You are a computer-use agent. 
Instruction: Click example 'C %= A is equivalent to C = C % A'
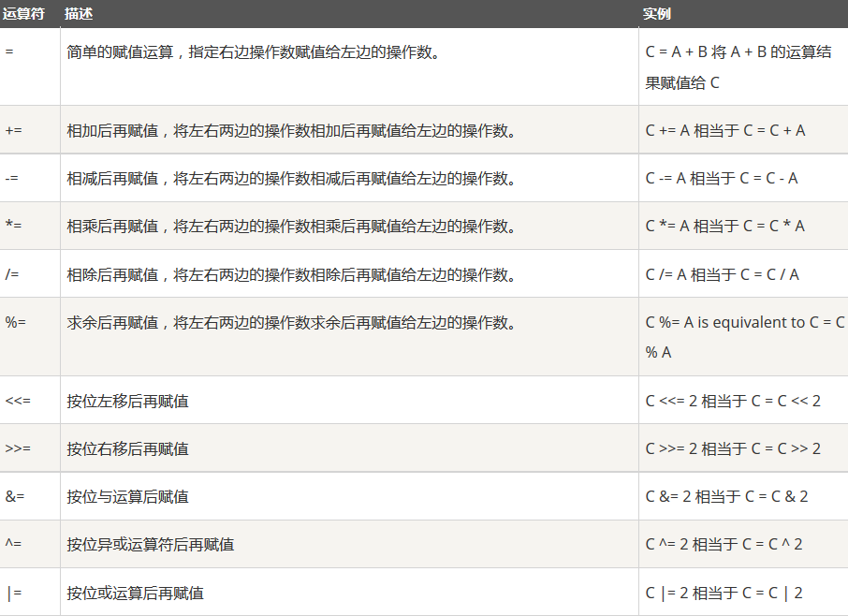(745, 337)
